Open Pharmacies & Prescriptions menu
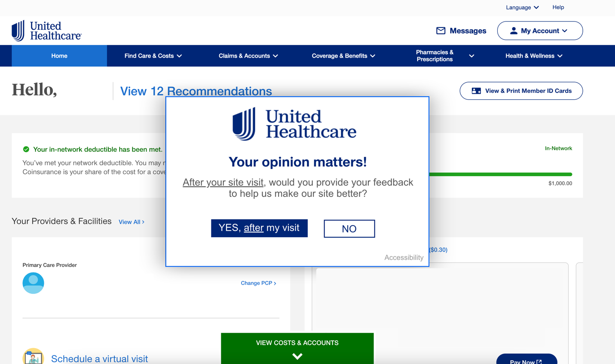Image resolution: width=615 pixels, height=364 pixels. [444, 56]
